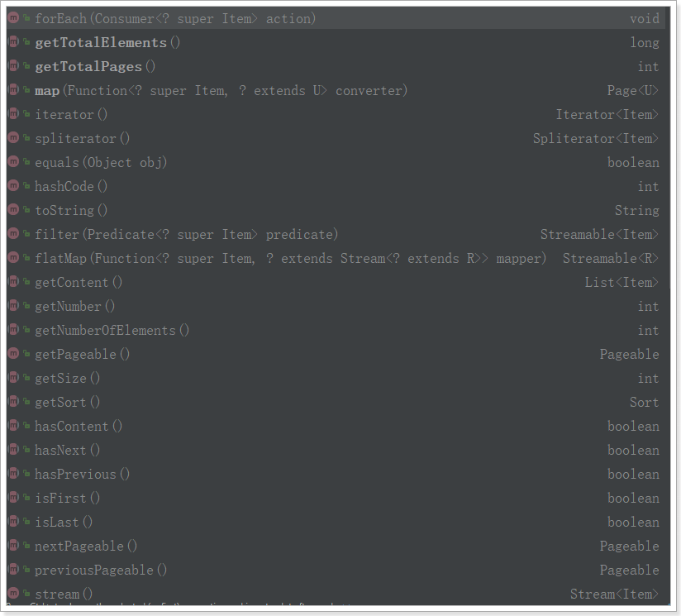Select spliterator() from the suggestion list
Screen dimensions: 681x616
(83, 138)
